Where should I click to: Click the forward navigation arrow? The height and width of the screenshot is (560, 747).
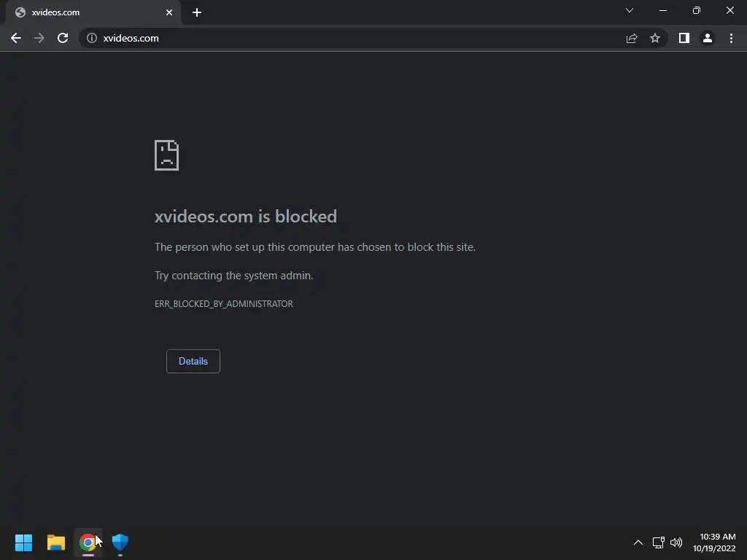click(39, 38)
